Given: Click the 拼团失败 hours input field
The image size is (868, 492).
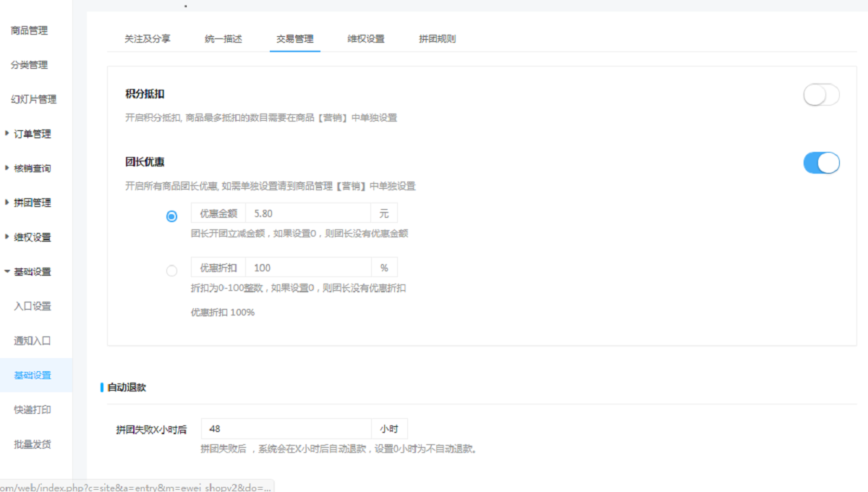Looking at the screenshot, I should 286,429.
